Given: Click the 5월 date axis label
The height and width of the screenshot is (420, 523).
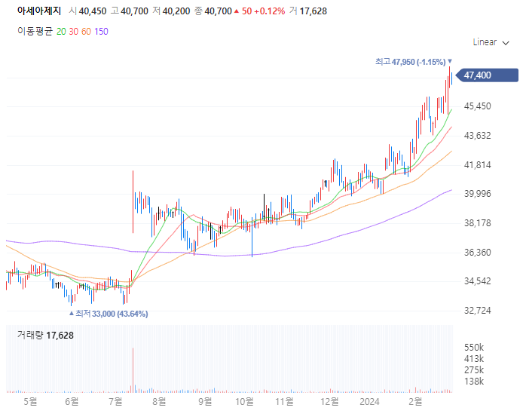Looking at the screenshot, I should click(30, 401).
